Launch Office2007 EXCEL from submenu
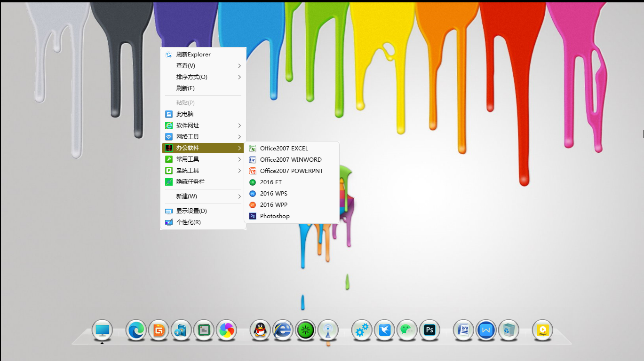 (x=292, y=149)
